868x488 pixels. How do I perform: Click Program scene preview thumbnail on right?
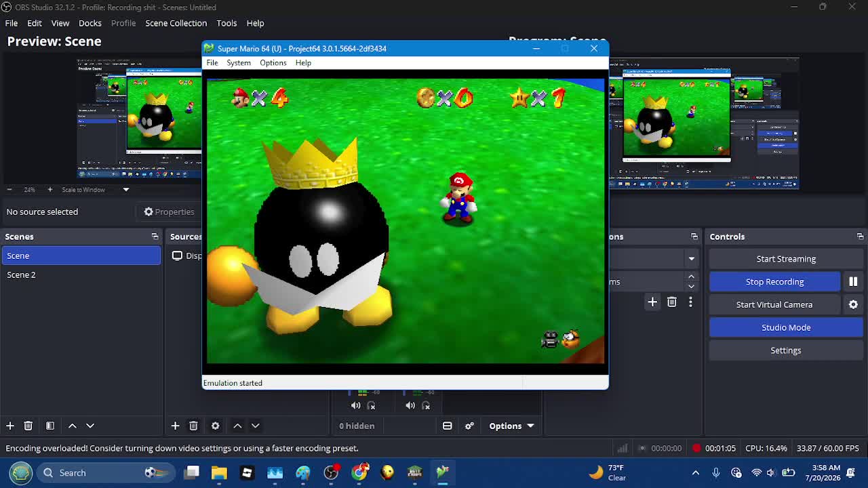tap(704, 123)
